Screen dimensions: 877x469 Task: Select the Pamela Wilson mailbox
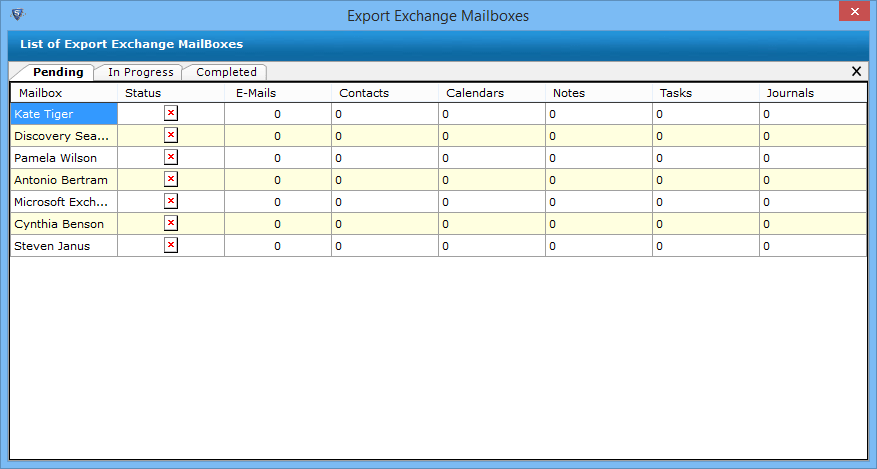64,158
